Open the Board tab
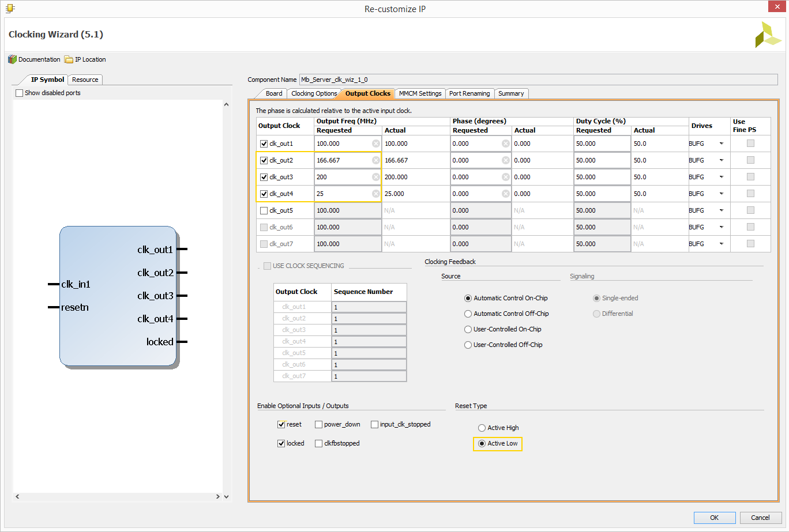The width and height of the screenshot is (789, 532). click(x=274, y=93)
